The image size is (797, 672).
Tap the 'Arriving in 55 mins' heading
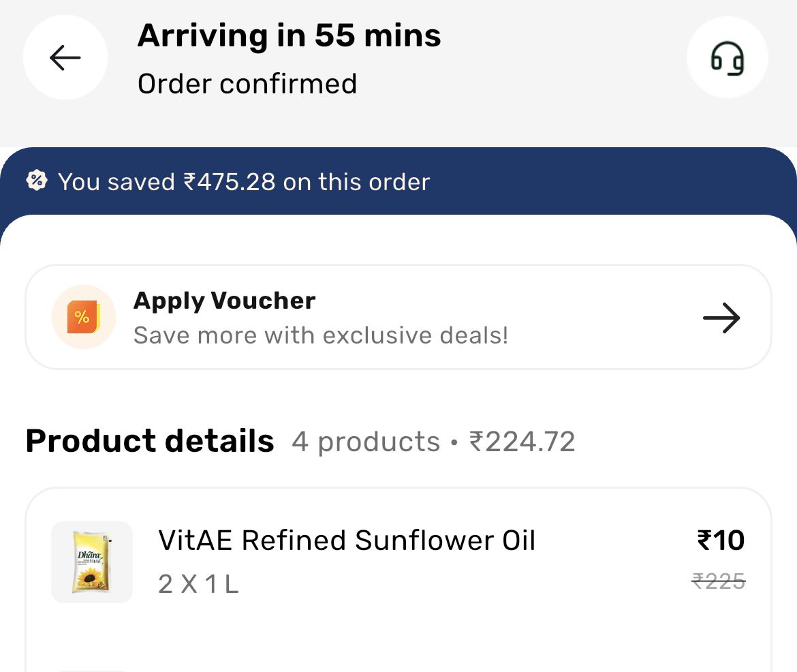[290, 35]
